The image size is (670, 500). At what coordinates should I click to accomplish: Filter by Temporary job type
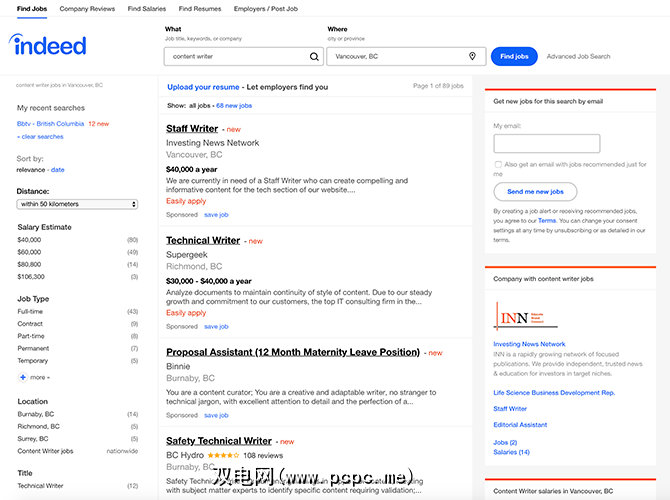[x=33, y=361]
